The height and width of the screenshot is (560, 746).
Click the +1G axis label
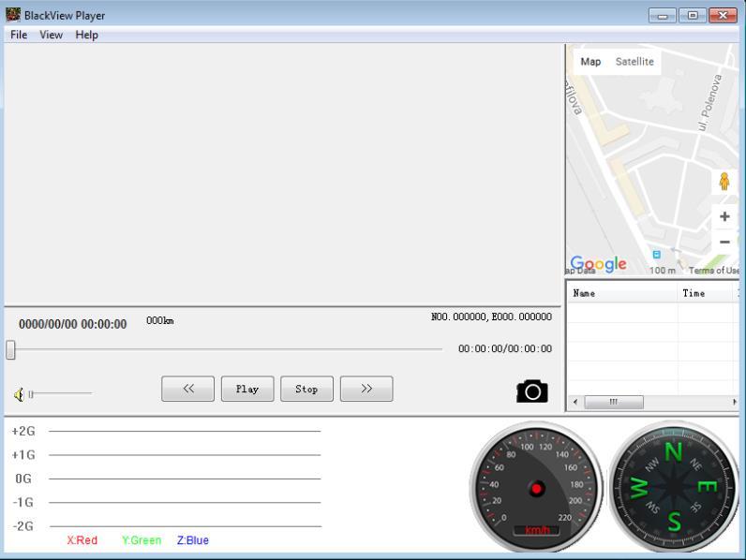[23, 455]
